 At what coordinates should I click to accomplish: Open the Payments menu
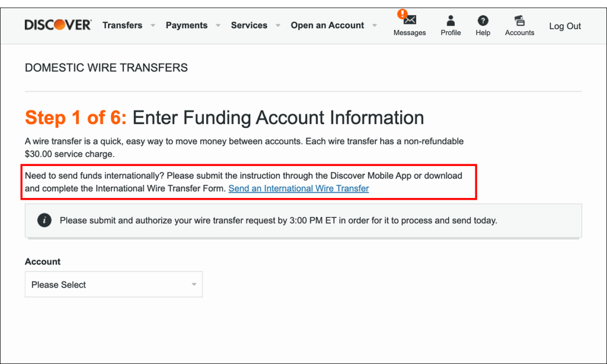point(186,25)
